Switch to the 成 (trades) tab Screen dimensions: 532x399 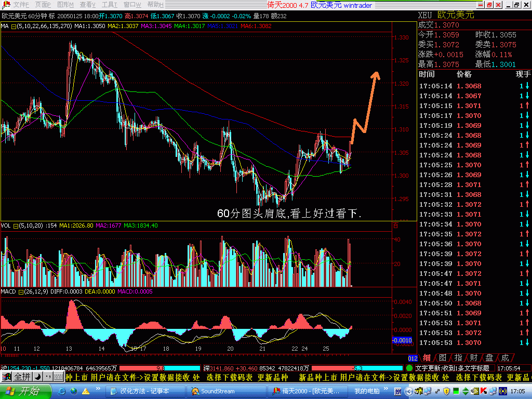[x=505, y=357]
